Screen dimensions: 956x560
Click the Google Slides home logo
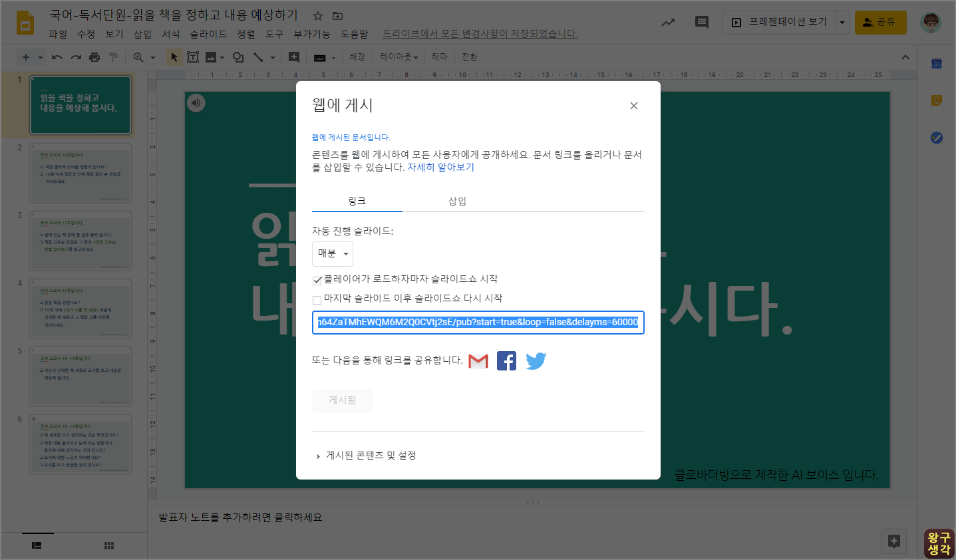coord(25,23)
